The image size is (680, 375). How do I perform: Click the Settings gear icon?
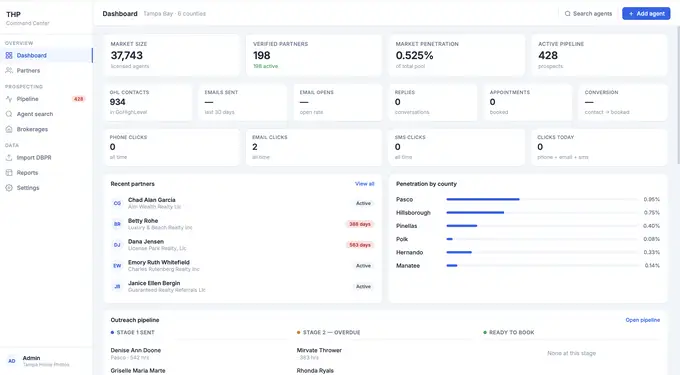click(9, 188)
